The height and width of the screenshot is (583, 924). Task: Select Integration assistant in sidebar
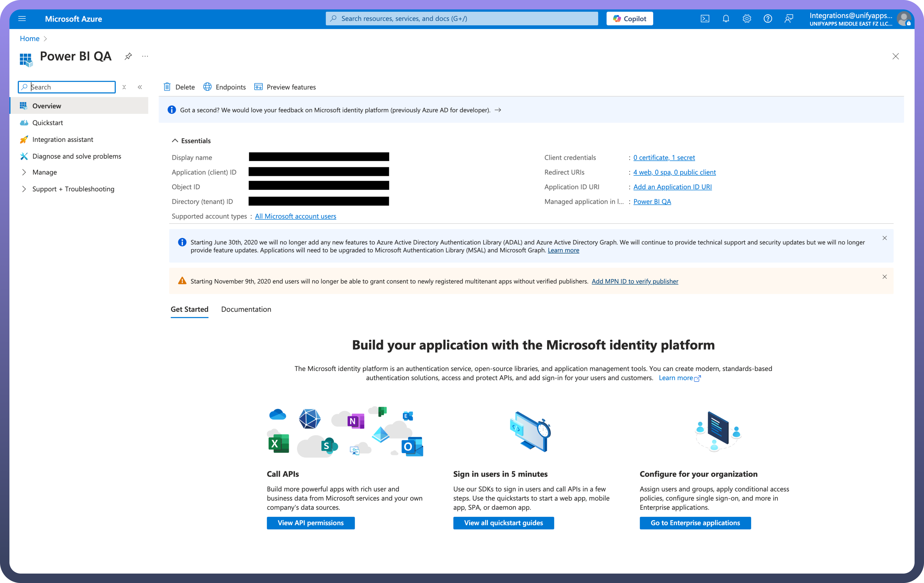pos(62,140)
